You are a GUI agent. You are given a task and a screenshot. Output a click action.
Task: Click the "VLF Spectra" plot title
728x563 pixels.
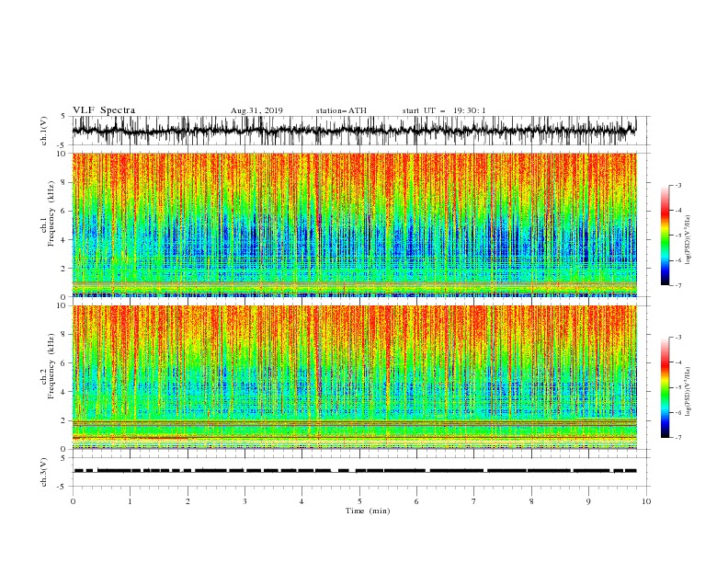coord(104,110)
